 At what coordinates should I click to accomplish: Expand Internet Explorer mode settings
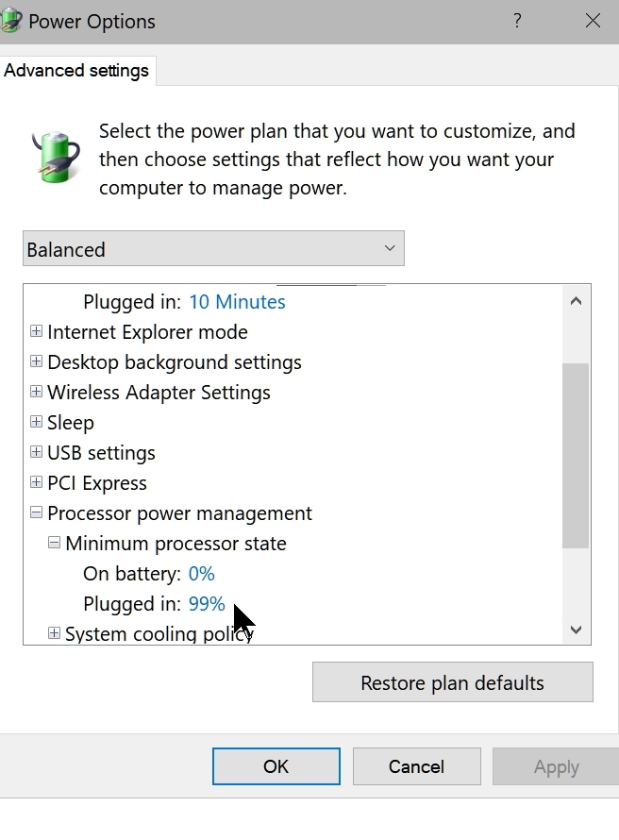[x=36, y=332]
